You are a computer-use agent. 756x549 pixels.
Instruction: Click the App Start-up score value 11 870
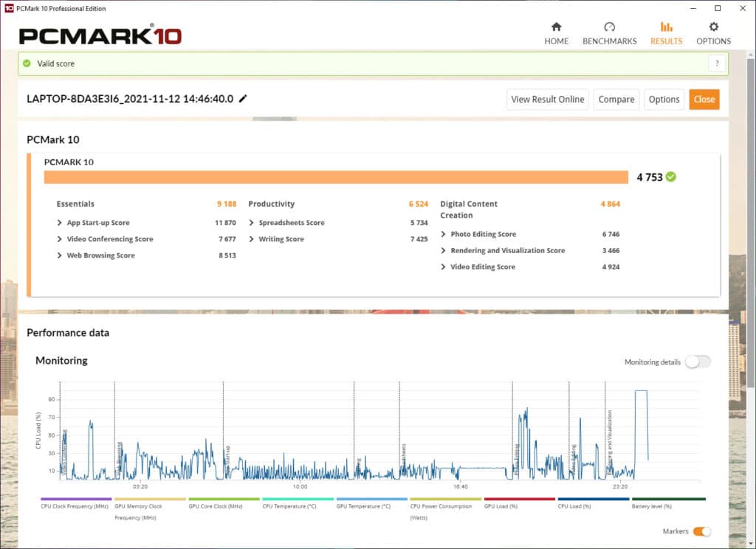pyautogui.click(x=226, y=223)
